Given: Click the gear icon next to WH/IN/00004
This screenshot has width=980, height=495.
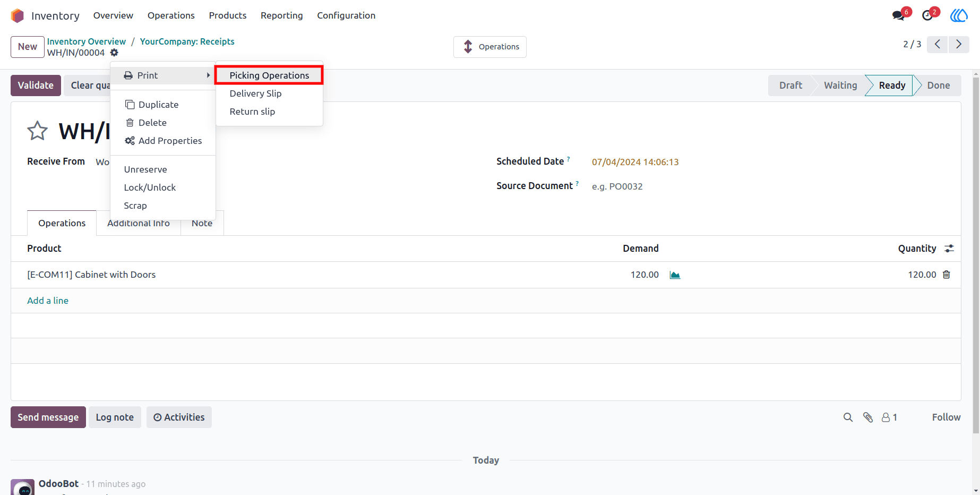Looking at the screenshot, I should coord(114,53).
